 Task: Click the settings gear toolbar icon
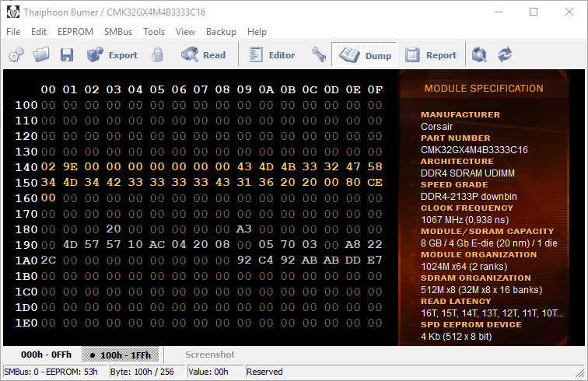coord(16,55)
